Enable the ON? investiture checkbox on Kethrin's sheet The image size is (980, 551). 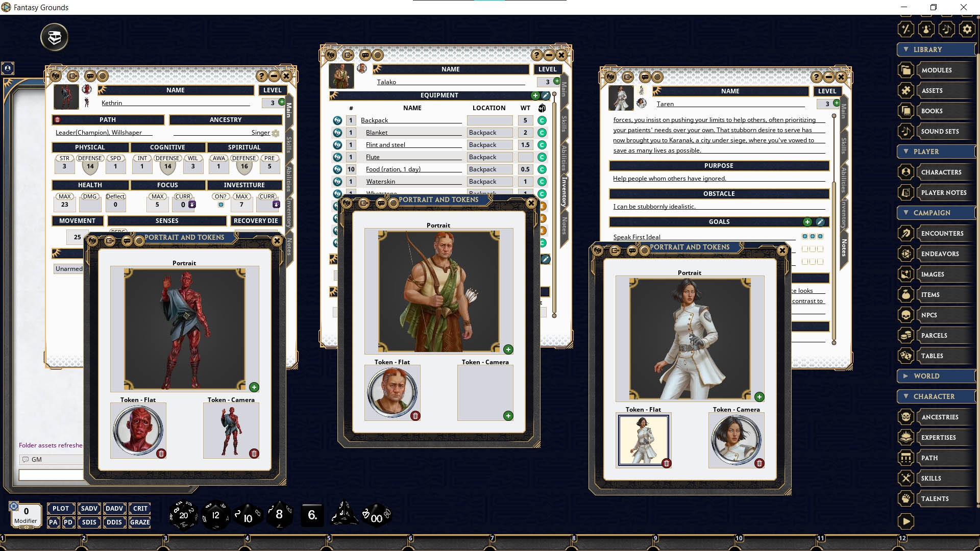click(x=220, y=204)
